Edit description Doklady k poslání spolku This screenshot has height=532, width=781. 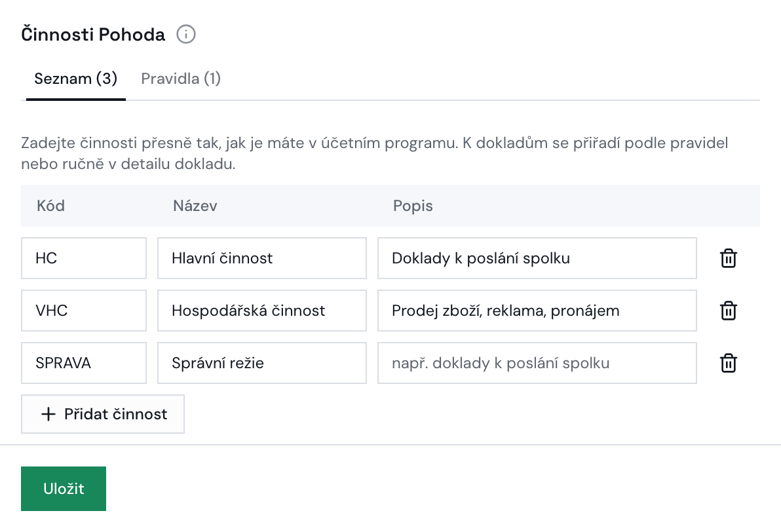click(537, 258)
